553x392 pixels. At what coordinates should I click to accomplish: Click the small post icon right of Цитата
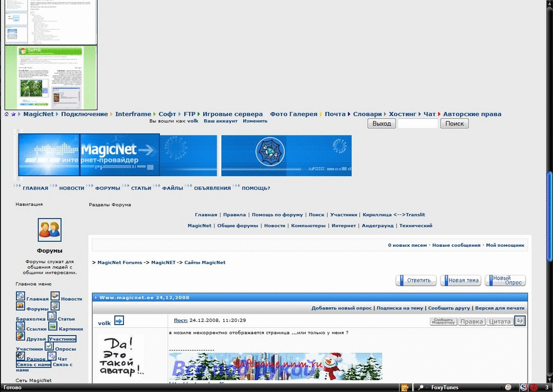[x=520, y=321]
